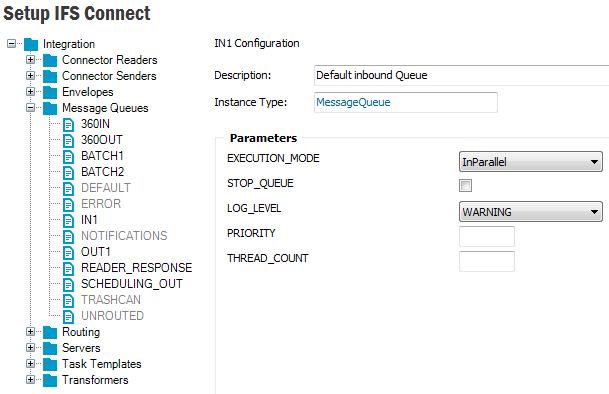Collapse the Message Queues node
The width and height of the screenshot is (609, 394).
coord(30,108)
